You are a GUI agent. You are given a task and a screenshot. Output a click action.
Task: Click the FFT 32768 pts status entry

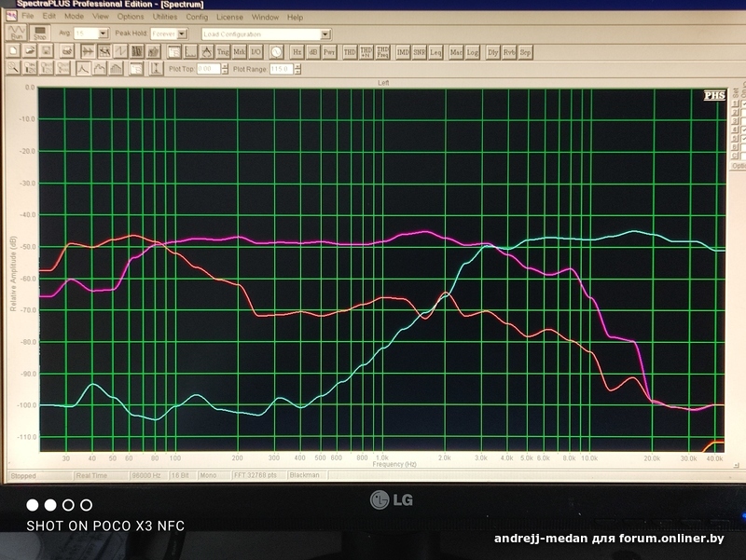pos(256,475)
